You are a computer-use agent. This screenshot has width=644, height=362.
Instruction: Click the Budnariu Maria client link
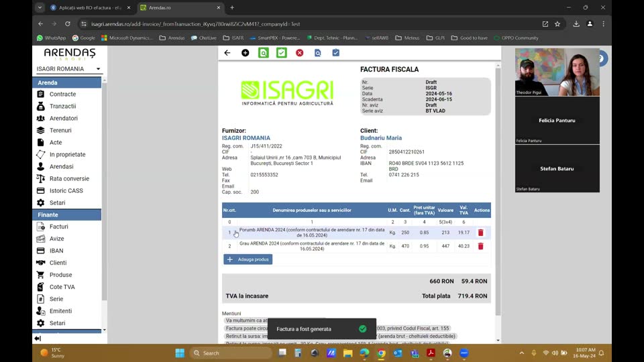pos(381,138)
